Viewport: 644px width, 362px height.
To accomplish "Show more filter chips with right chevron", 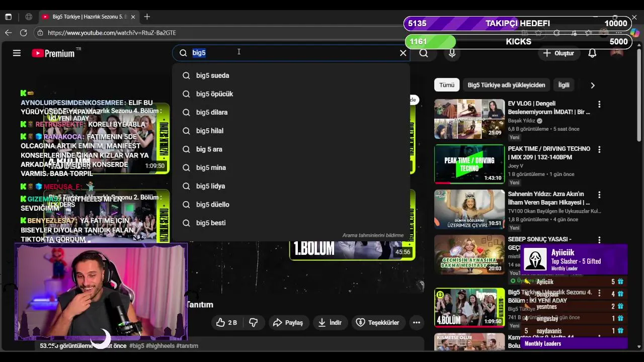I will click(593, 85).
